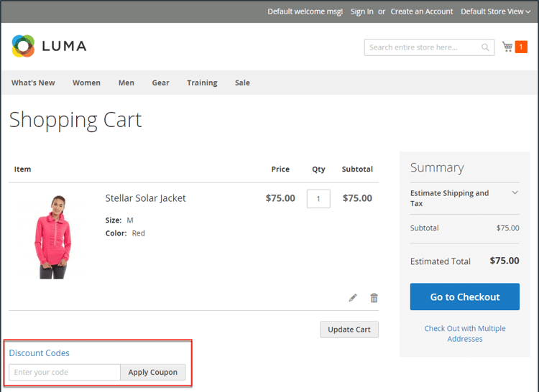
Task: Click the Estimated Total $75.00 value
Action: [505, 261]
